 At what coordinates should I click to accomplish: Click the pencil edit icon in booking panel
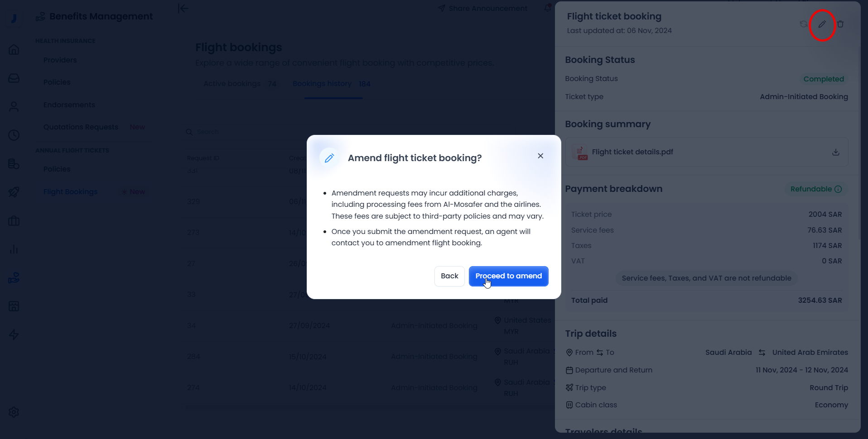click(822, 24)
